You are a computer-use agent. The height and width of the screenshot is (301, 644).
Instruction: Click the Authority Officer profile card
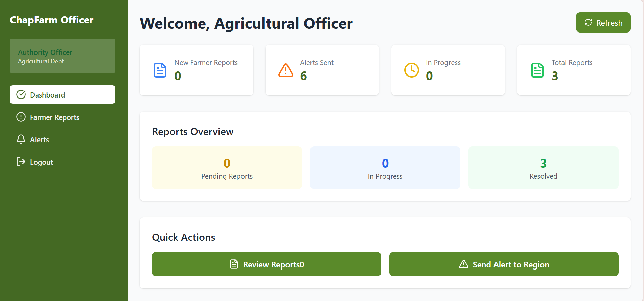click(63, 56)
